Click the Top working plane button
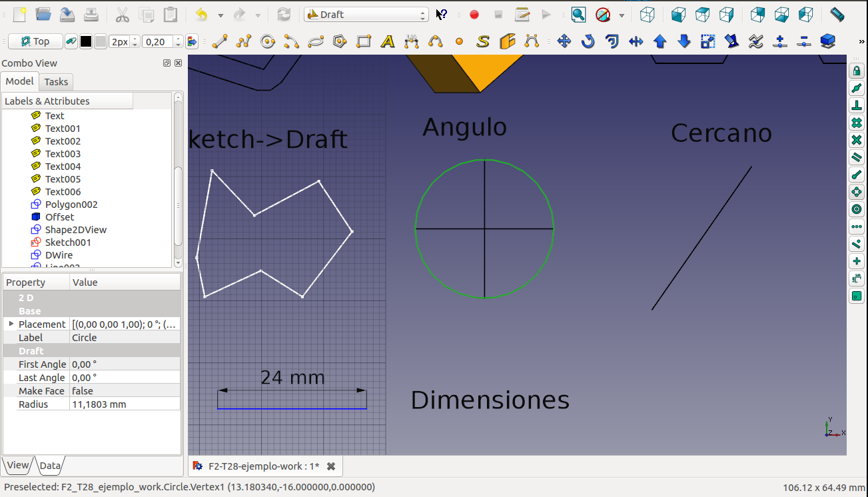Viewport: 868px width, 497px height. 35,42
